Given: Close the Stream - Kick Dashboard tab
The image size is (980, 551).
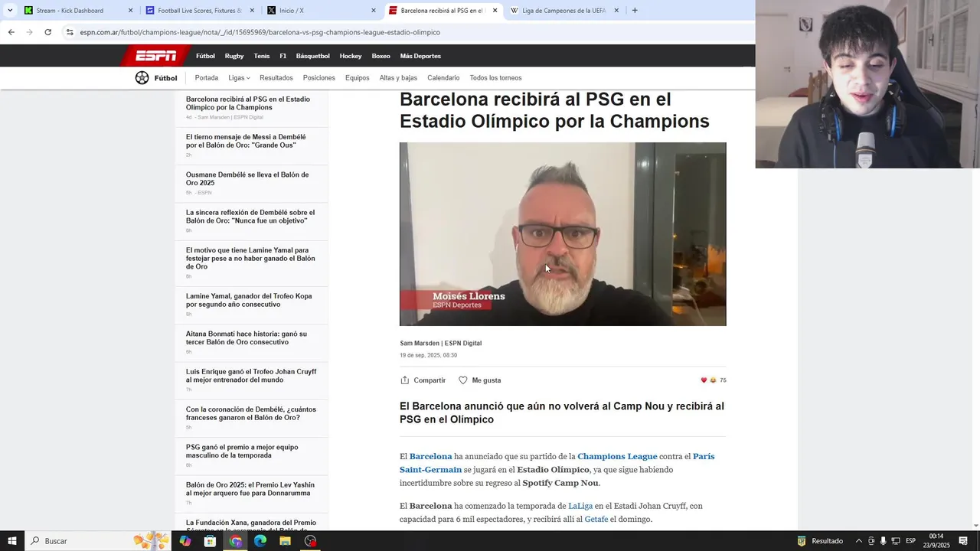Looking at the screenshot, I should 130,11.
